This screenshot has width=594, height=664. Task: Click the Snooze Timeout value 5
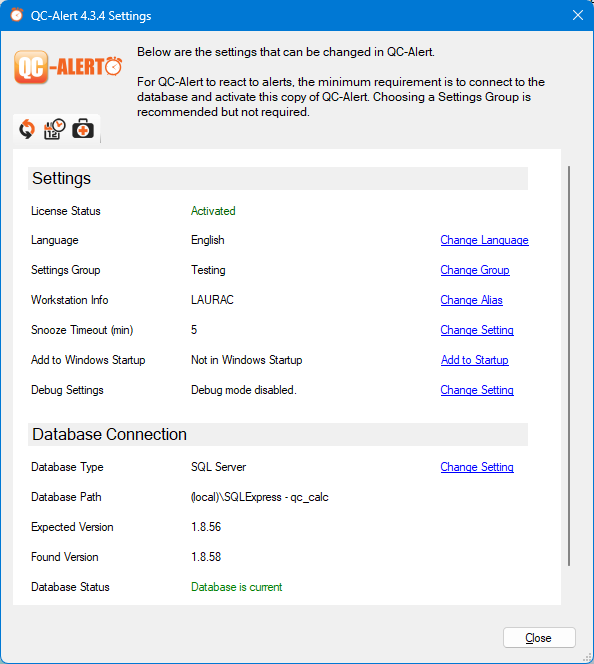point(194,330)
